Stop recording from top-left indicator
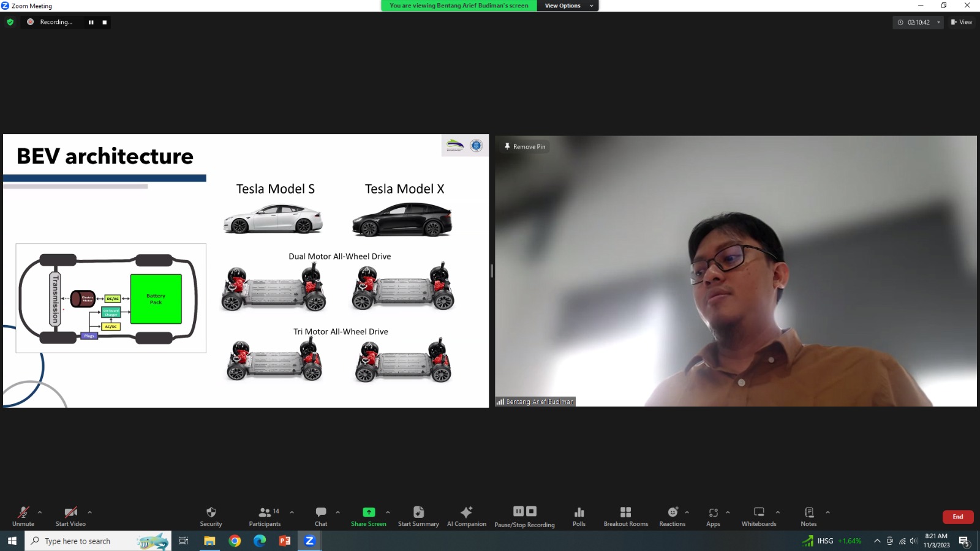Image resolution: width=980 pixels, height=551 pixels. 105,22
